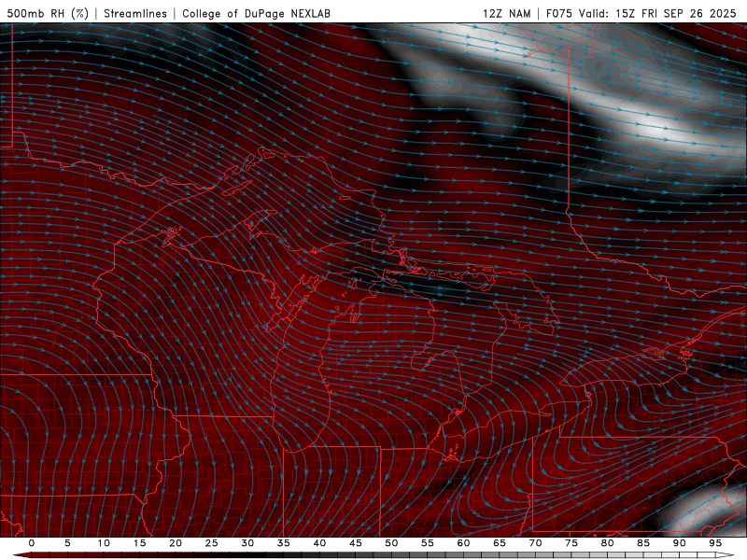Click the colorbar label "5"
Image resolution: width=747 pixels, height=560 pixels.
(67, 543)
